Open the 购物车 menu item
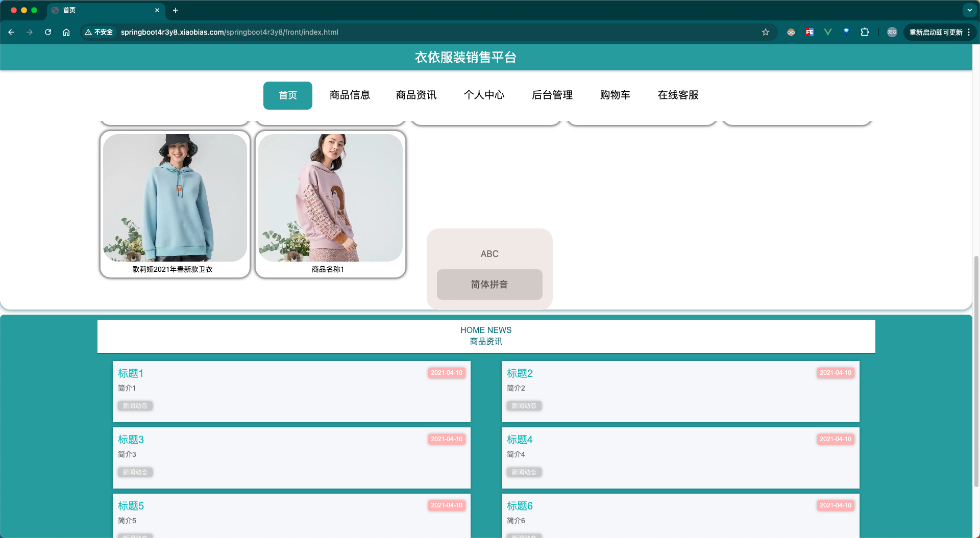 [x=615, y=95]
